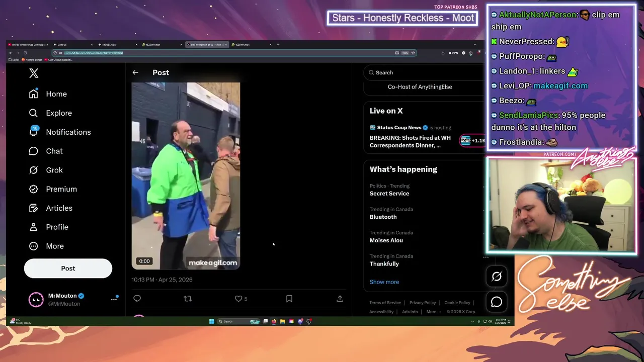The height and width of the screenshot is (362, 644).
Task: Open the More menu in sidebar
Action: (46, 246)
